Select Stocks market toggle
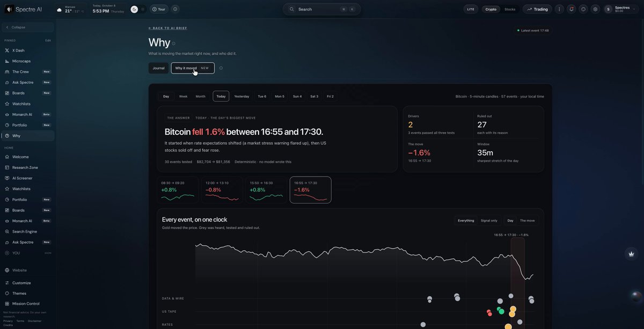Screen dimensions: 644x329 (x=510, y=9)
